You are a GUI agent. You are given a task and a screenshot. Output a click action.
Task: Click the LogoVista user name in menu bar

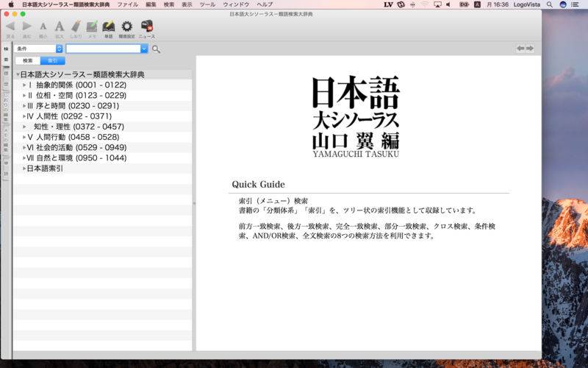pyautogui.click(x=527, y=4)
